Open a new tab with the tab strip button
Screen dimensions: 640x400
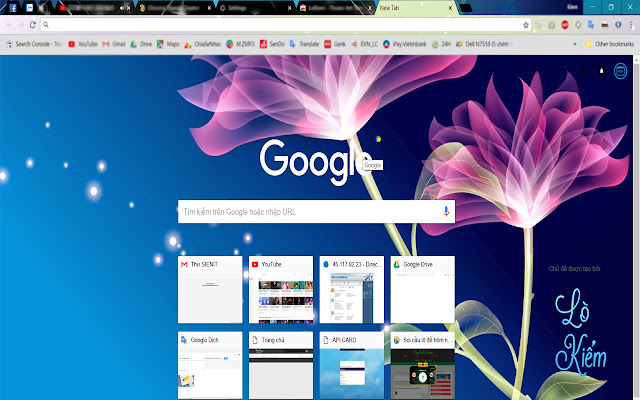tap(465, 8)
